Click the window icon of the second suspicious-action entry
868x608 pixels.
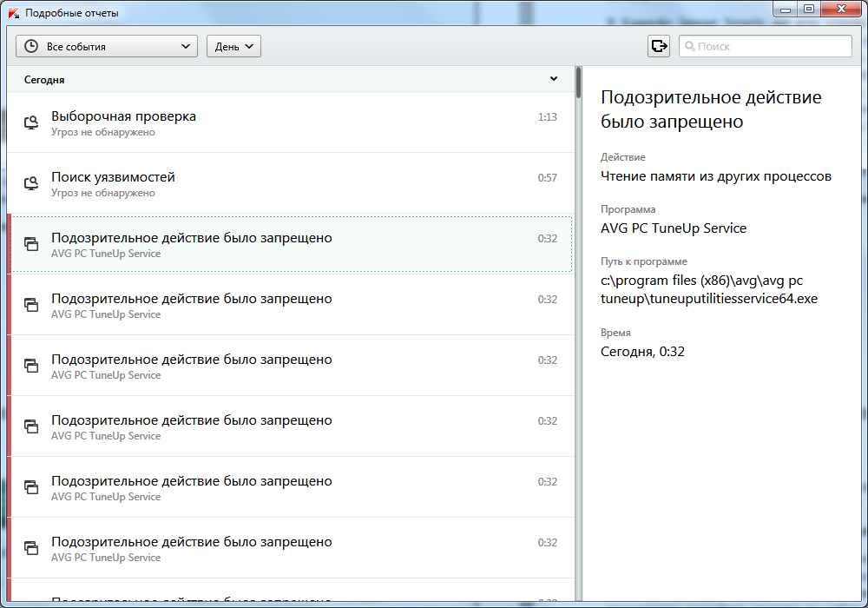pyautogui.click(x=31, y=305)
